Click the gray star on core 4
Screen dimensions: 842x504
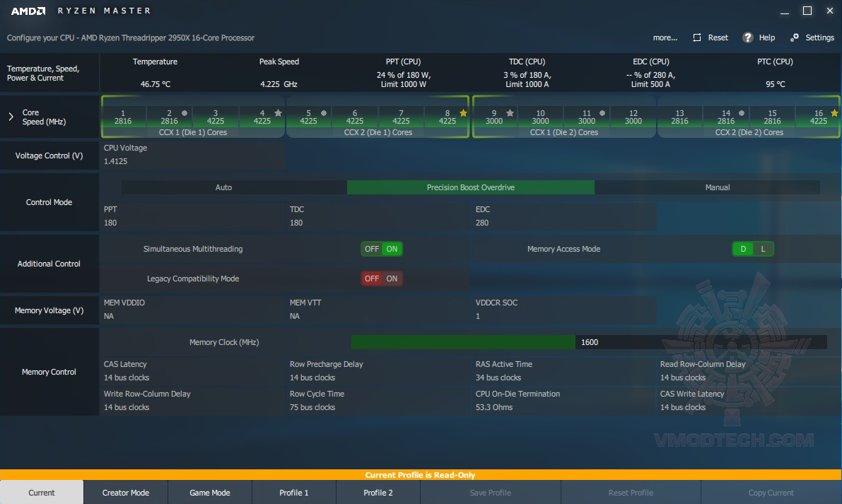pyautogui.click(x=278, y=112)
